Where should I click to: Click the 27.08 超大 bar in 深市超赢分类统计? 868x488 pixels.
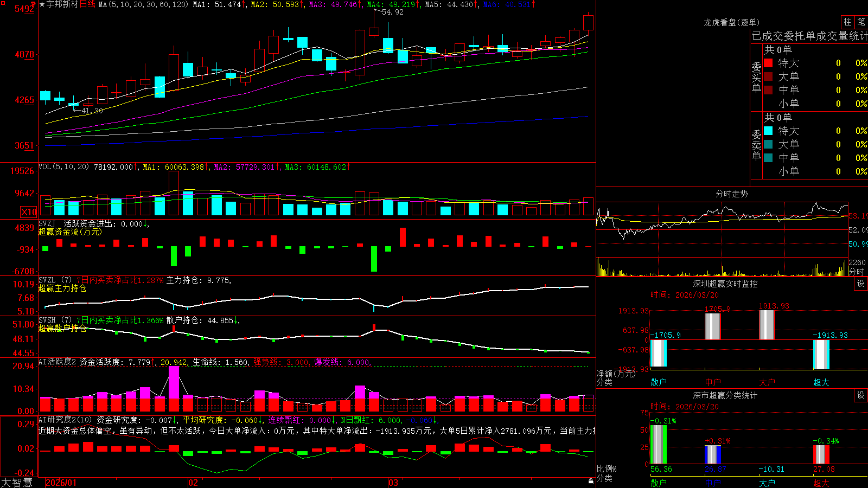821,455
